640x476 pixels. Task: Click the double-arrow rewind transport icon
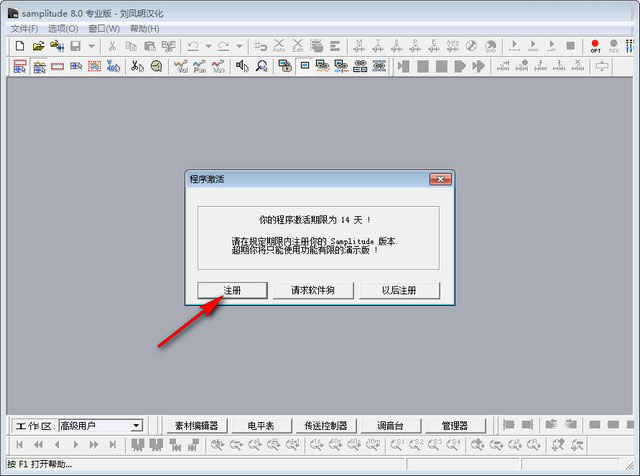38,445
